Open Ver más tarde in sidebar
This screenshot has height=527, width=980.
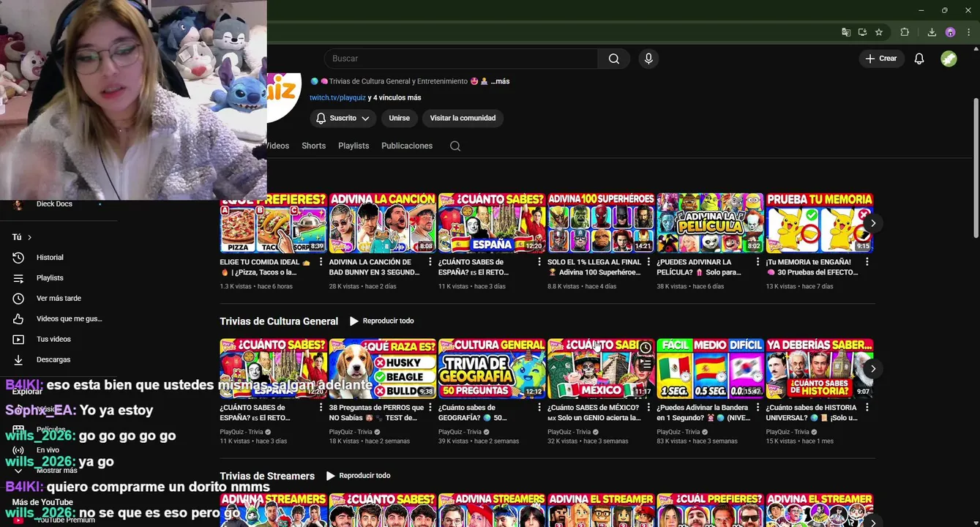[x=59, y=299]
